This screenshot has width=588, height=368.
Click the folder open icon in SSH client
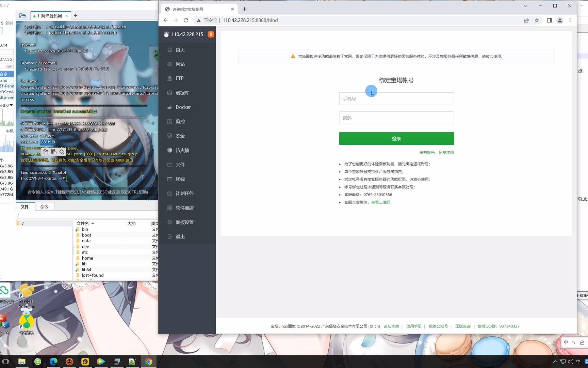23,16
